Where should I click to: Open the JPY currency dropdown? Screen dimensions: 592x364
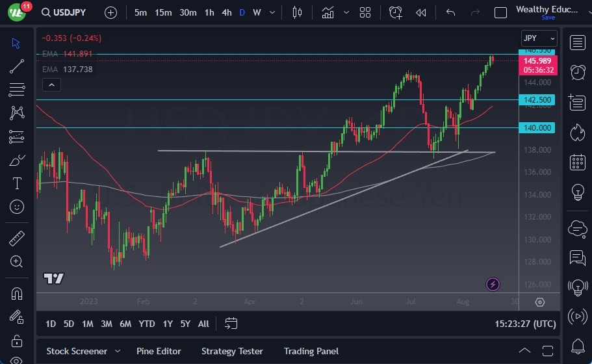point(539,38)
